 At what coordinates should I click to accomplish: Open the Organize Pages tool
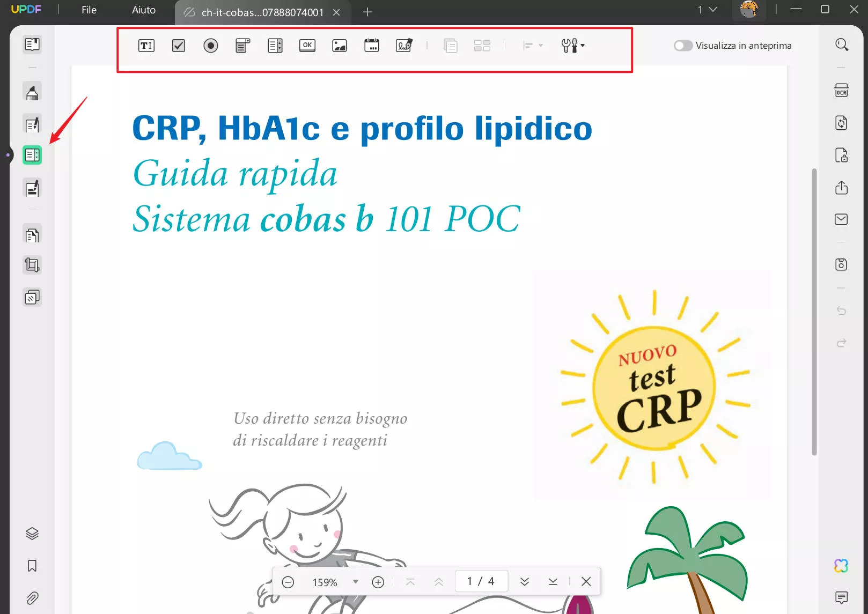click(32, 235)
